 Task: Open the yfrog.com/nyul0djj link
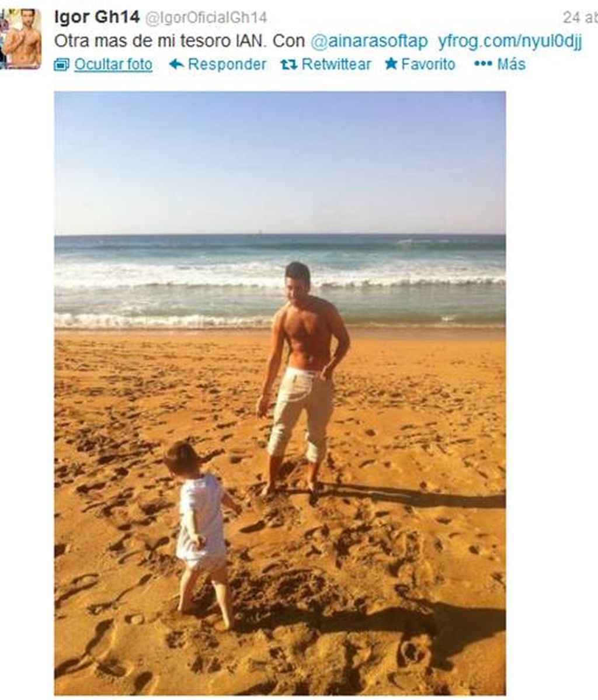click(510, 41)
